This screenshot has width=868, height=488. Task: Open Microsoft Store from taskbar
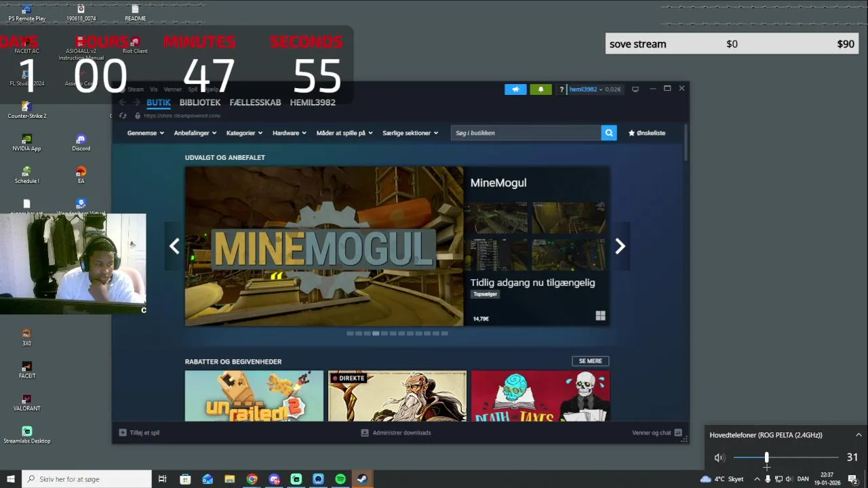pos(185,479)
